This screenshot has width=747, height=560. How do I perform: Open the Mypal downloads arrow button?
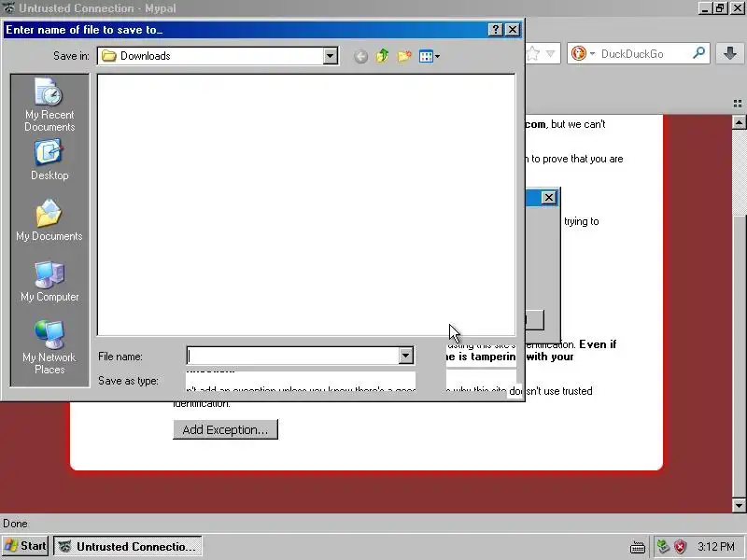[x=730, y=53]
